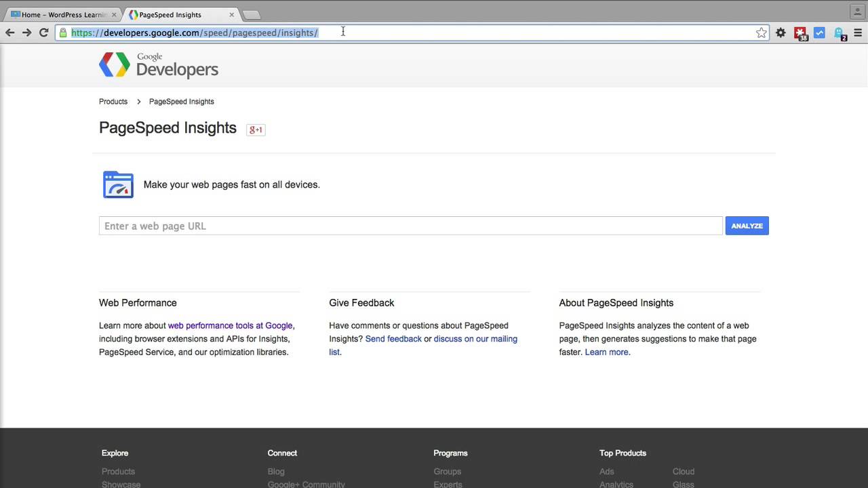Click the browser forward arrow
This screenshot has width=868, height=488.
point(26,33)
